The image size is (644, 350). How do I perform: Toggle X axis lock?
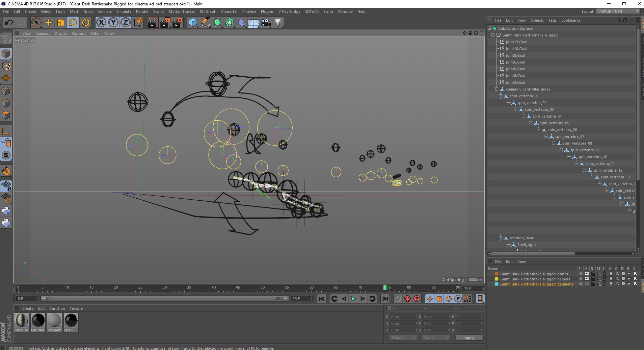click(101, 23)
